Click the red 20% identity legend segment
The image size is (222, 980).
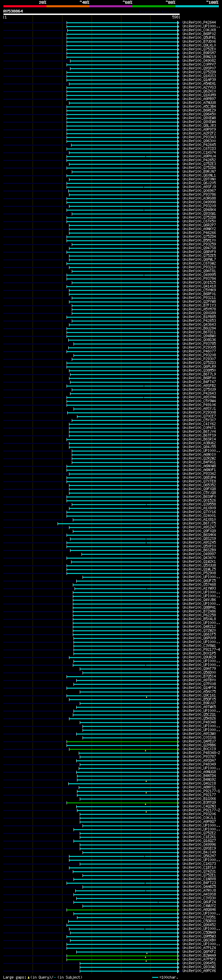tap(25, 6)
